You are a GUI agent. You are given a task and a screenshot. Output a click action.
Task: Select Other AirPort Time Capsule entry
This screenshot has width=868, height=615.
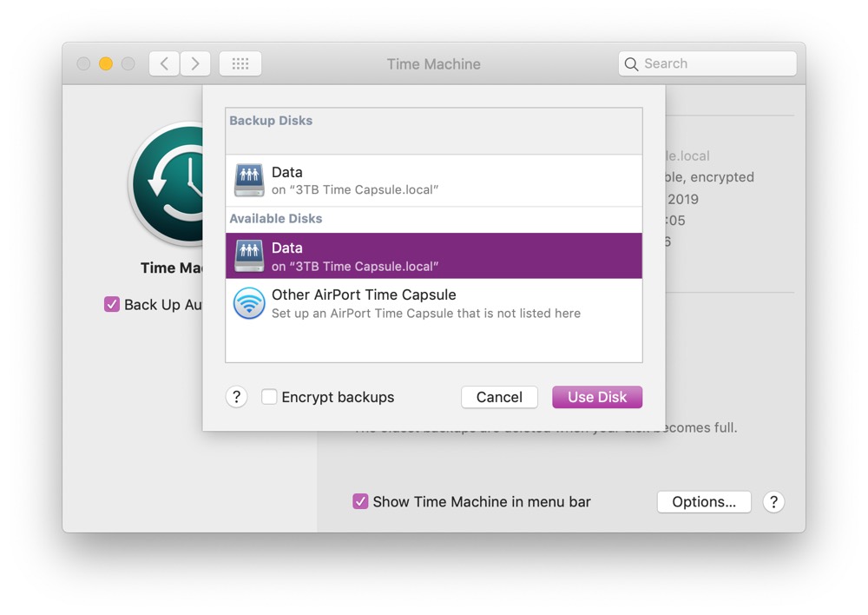434,303
